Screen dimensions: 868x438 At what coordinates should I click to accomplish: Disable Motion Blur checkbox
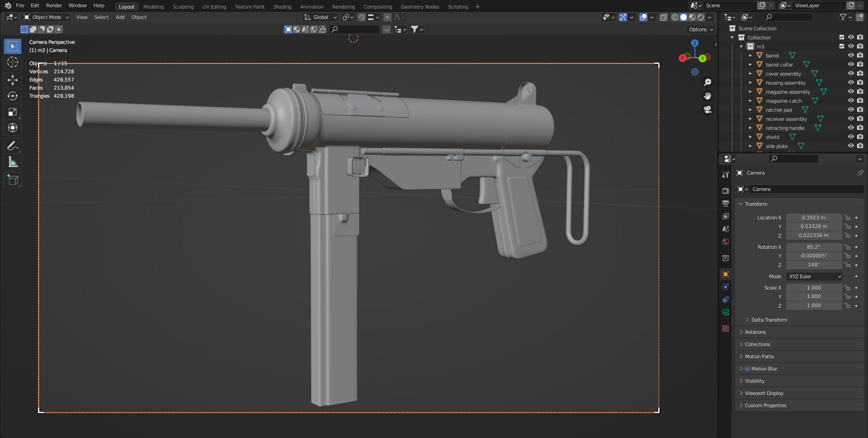pyautogui.click(x=747, y=368)
